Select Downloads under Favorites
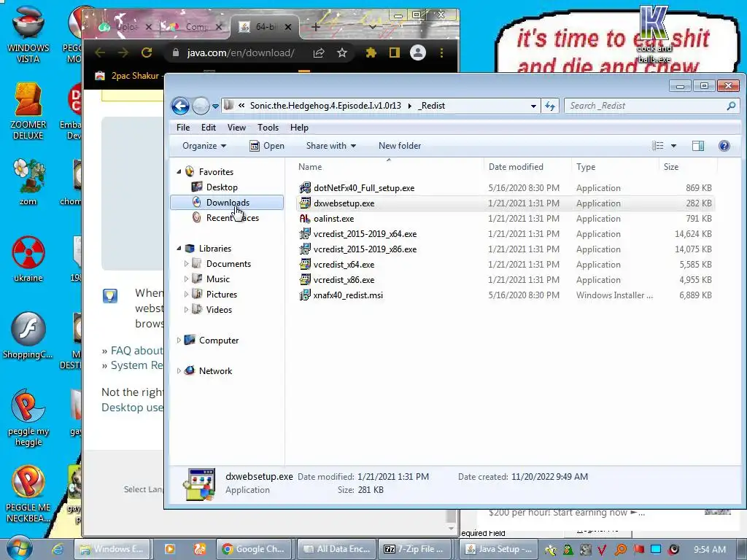Screen dimensions: 747x560 [228, 203]
